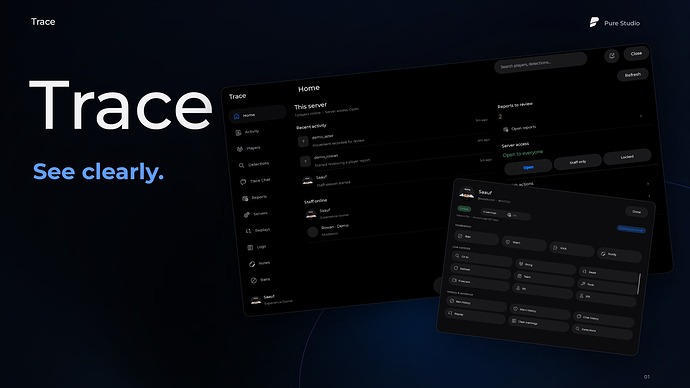Click Saauf avatar in player popup

pyautogui.click(x=467, y=192)
